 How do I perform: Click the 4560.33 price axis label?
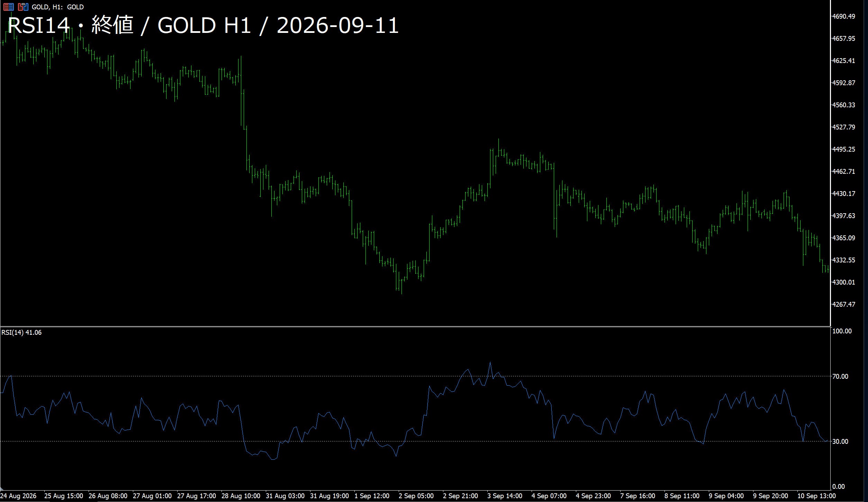[x=843, y=105]
